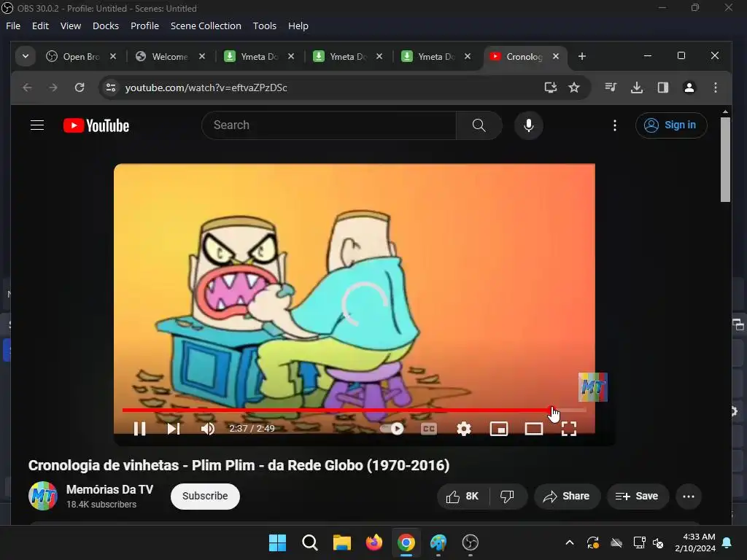
Task: Go forward in browser history
Action: click(x=53, y=87)
